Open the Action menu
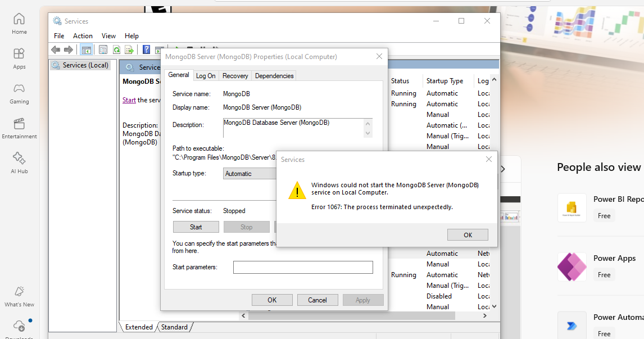 click(x=83, y=36)
